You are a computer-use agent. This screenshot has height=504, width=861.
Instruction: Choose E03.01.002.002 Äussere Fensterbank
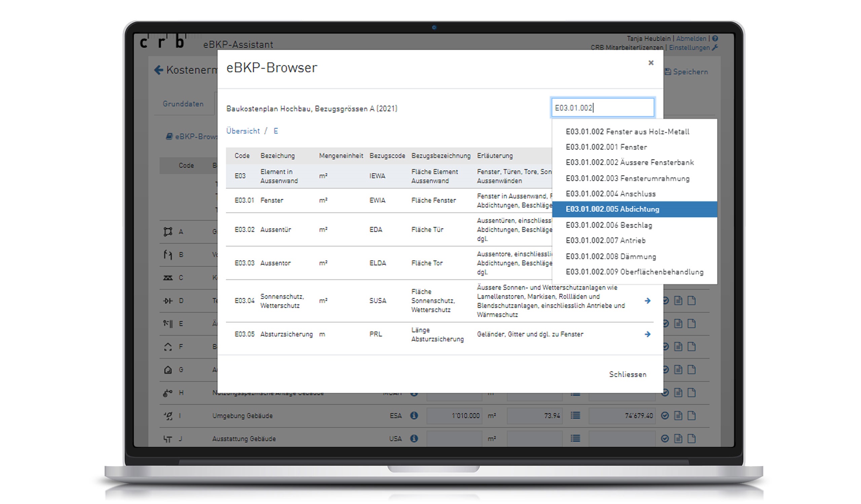[x=634, y=162]
